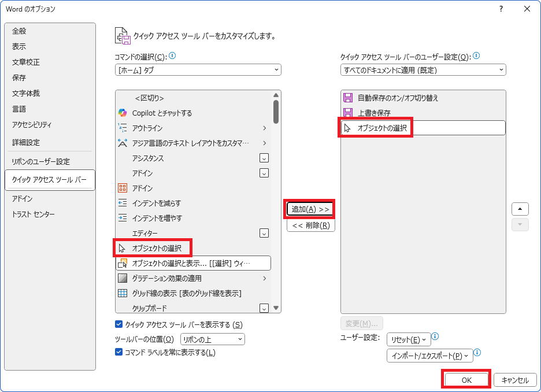
Task: Disable コマンド ラベルを常に表示する
Action: click(119, 352)
